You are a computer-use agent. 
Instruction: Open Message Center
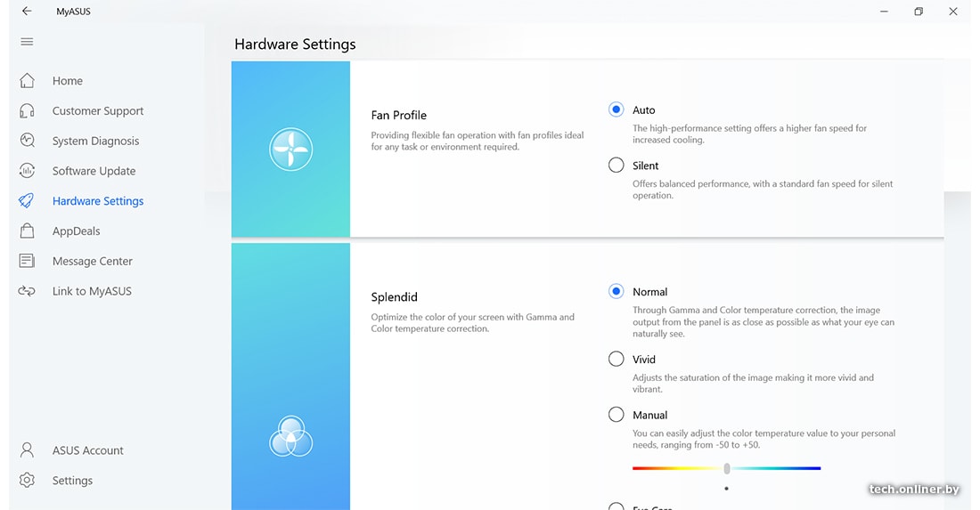[x=93, y=261]
